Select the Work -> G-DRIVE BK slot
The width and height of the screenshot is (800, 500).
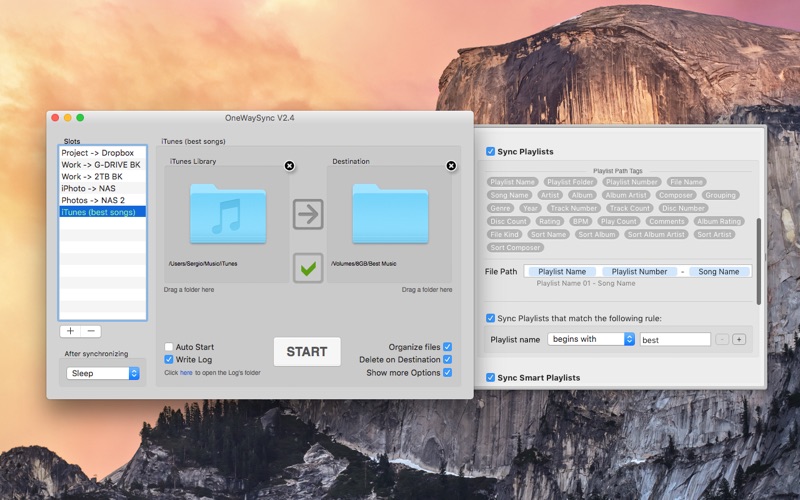pos(103,164)
